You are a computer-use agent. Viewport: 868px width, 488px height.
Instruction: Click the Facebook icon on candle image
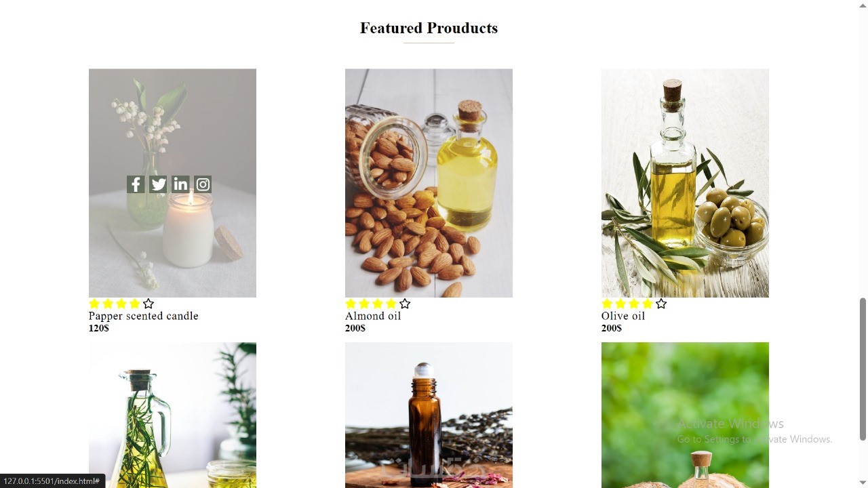pos(136,184)
